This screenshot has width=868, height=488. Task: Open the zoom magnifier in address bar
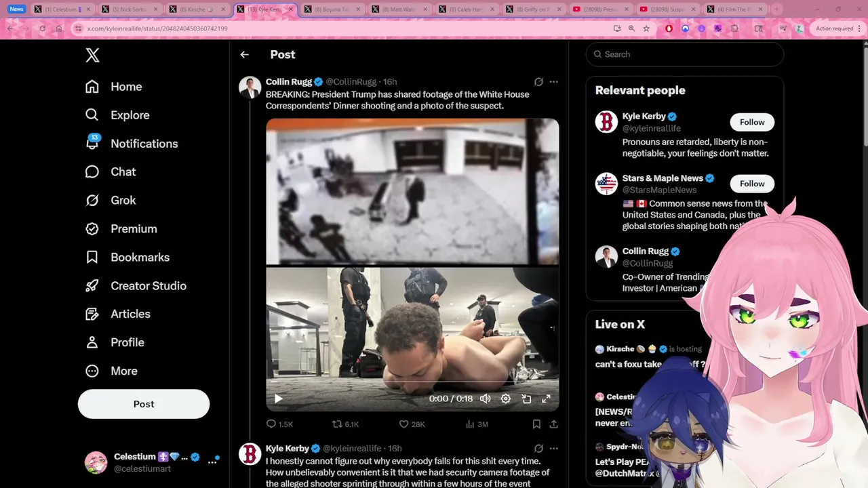coord(631,28)
